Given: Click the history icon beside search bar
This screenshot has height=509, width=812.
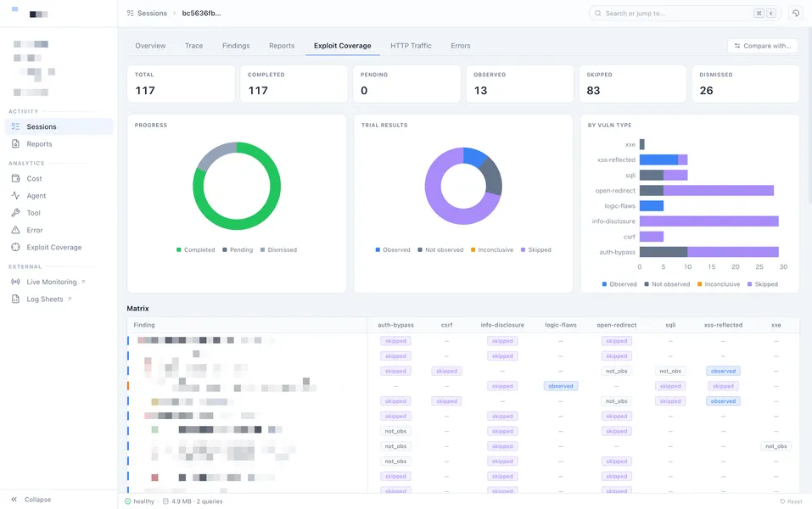Looking at the screenshot, I should click(x=796, y=14).
